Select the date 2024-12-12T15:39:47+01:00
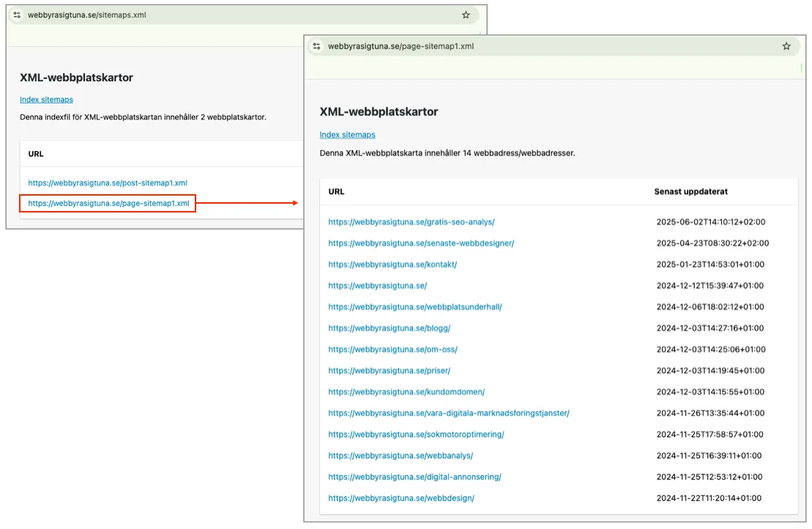The width and height of the screenshot is (812, 529). (x=710, y=286)
